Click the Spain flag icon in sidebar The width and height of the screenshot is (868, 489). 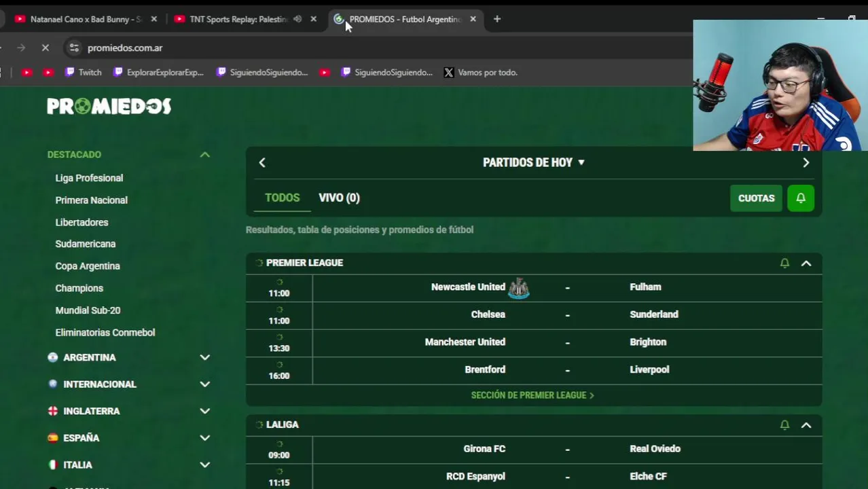coord(53,438)
